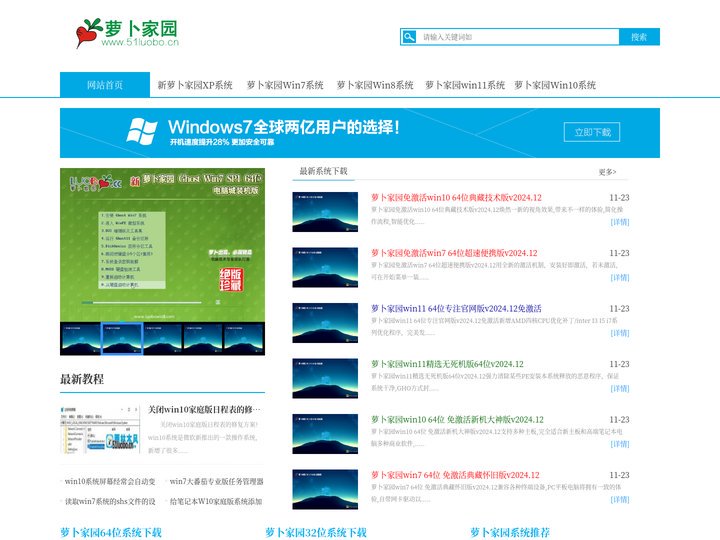Open 萝卜家园win11 64位专注官网版v2024.12免激活 title
This screenshot has height=540, width=720.
tap(456, 309)
